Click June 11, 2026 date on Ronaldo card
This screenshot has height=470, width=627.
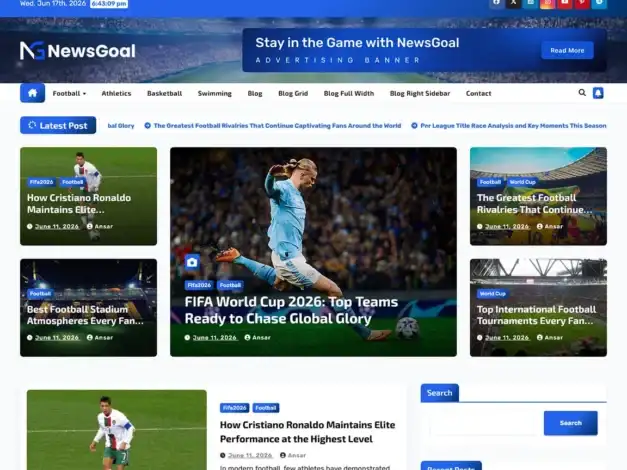pos(57,226)
